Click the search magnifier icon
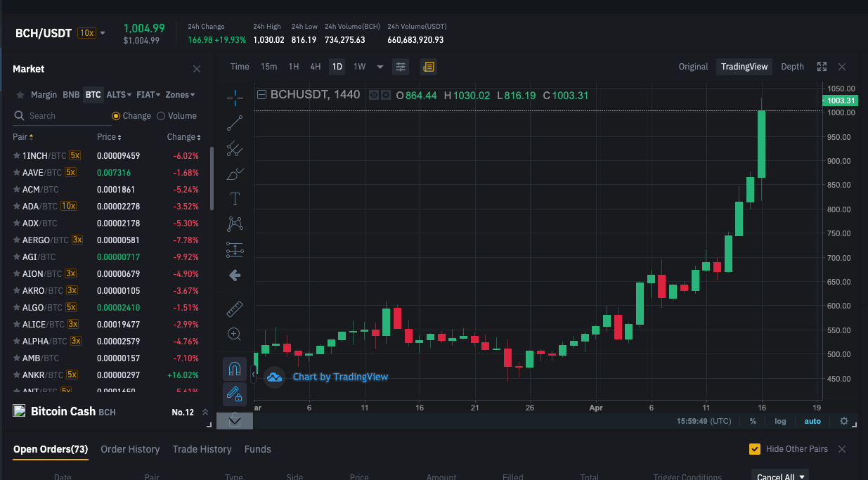The image size is (868, 480). [19, 116]
